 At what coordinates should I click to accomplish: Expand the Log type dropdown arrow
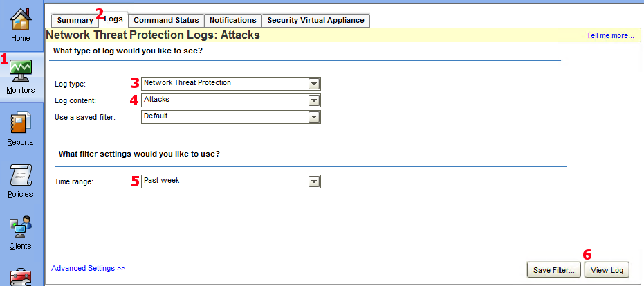point(314,84)
